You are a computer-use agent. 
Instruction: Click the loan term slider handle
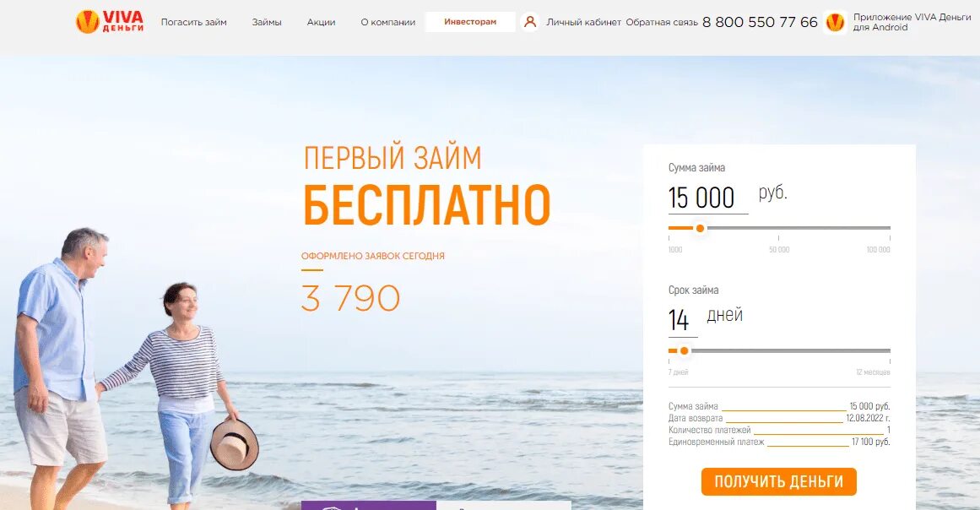tap(685, 350)
